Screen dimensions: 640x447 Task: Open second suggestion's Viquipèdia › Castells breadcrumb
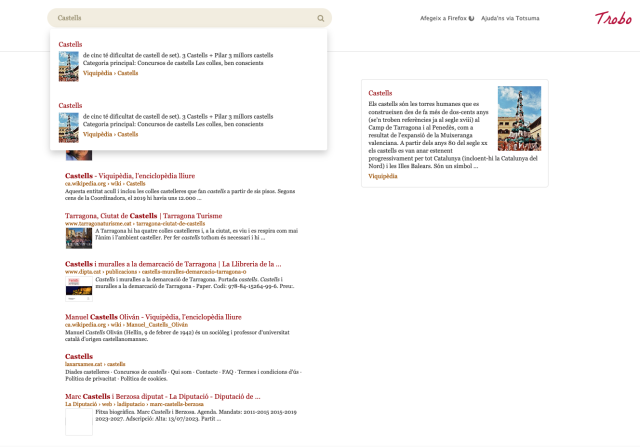(x=110, y=134)
